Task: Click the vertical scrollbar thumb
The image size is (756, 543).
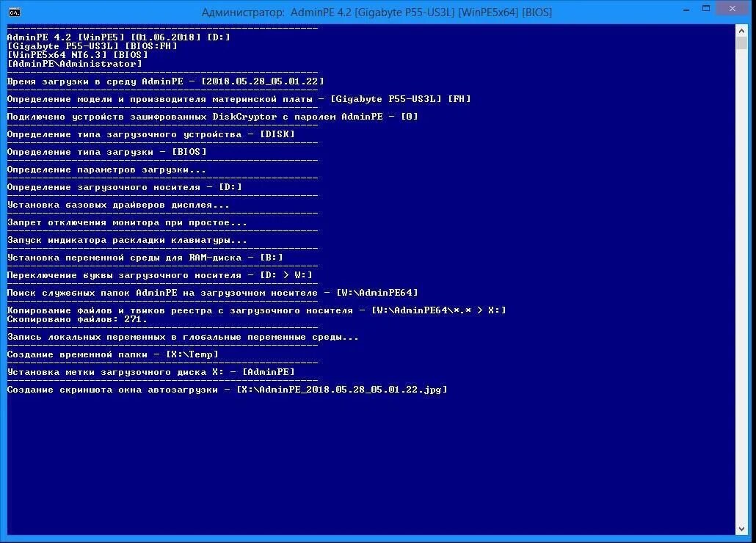Action: pos(741,43)
